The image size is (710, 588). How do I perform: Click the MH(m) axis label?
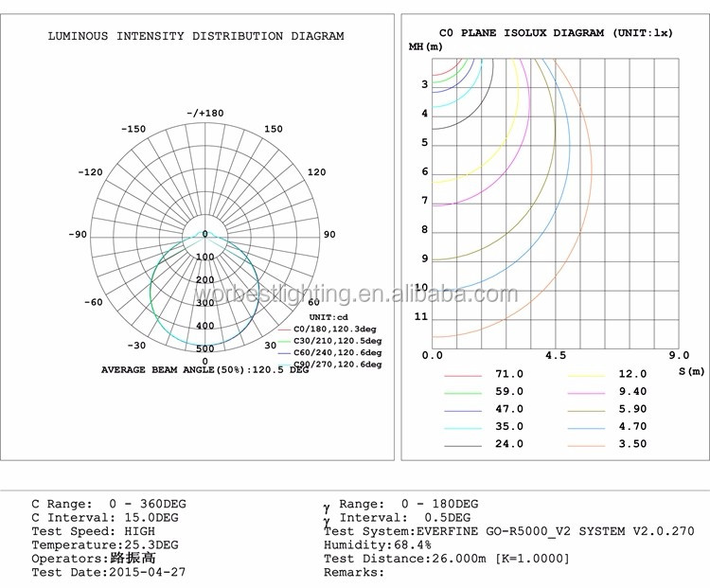426,46
